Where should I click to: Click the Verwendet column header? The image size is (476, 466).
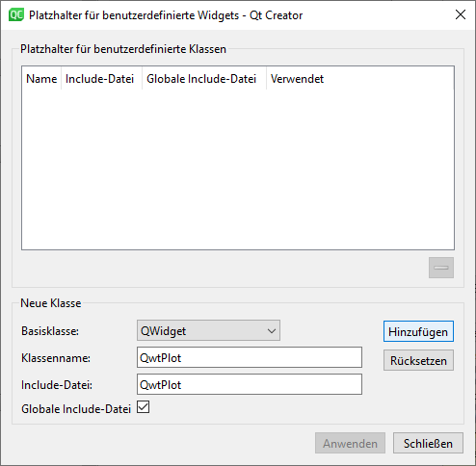[359, 79]
